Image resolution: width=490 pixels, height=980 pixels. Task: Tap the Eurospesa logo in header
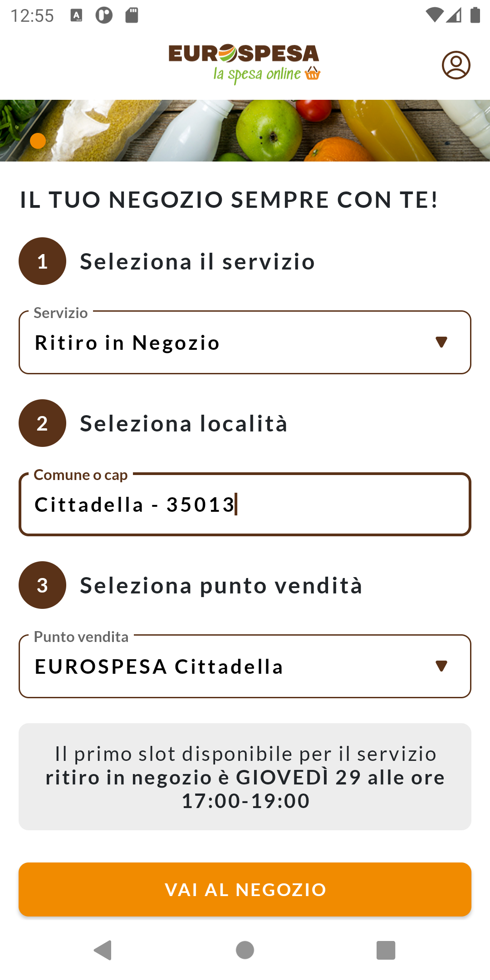[x=244, y=64]
